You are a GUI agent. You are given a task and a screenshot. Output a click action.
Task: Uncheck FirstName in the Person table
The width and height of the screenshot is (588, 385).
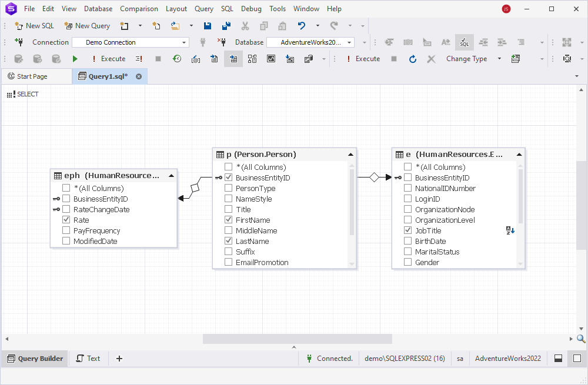coord(228,220)
